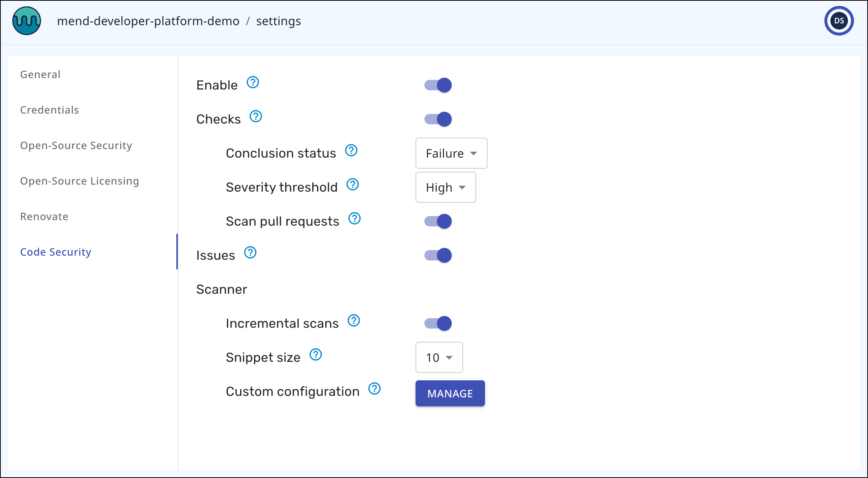Click help icon next to Enable

(253, 83)
